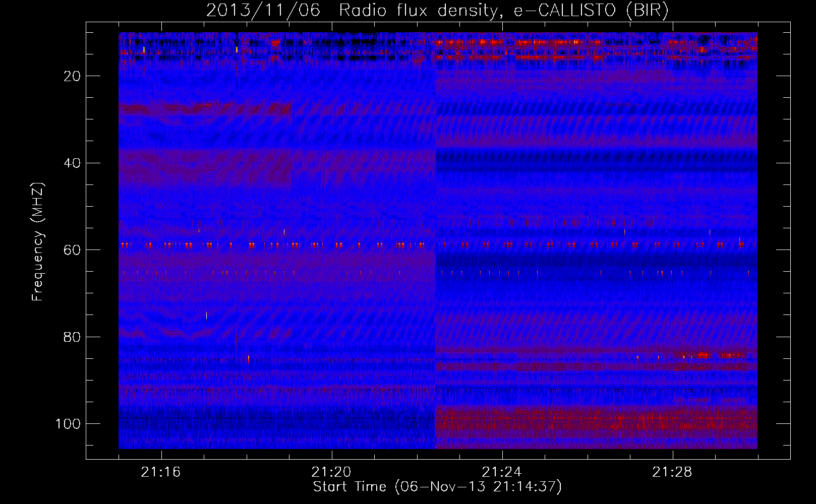Click the '21:20' time tick label
The width and height of the screenshot is (816, 504).
pyautogui.click(x=331, y=472)
